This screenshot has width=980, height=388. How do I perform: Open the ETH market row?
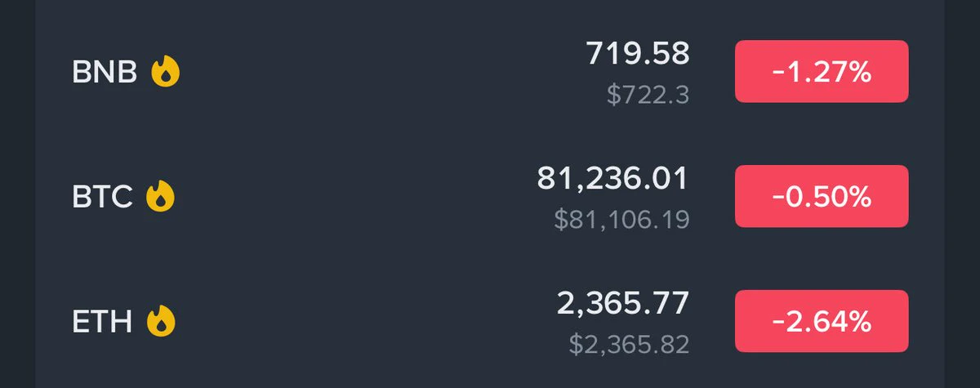coord(490,321)
